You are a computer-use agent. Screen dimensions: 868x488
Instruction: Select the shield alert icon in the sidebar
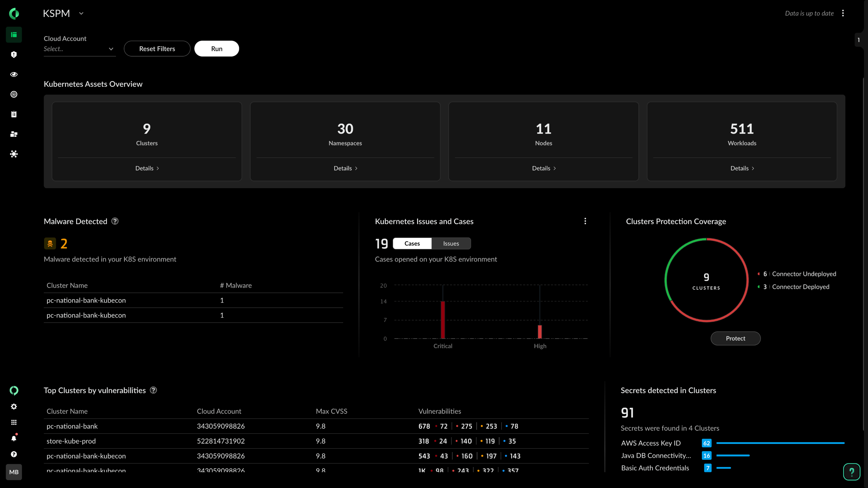[x=14, y=54]
